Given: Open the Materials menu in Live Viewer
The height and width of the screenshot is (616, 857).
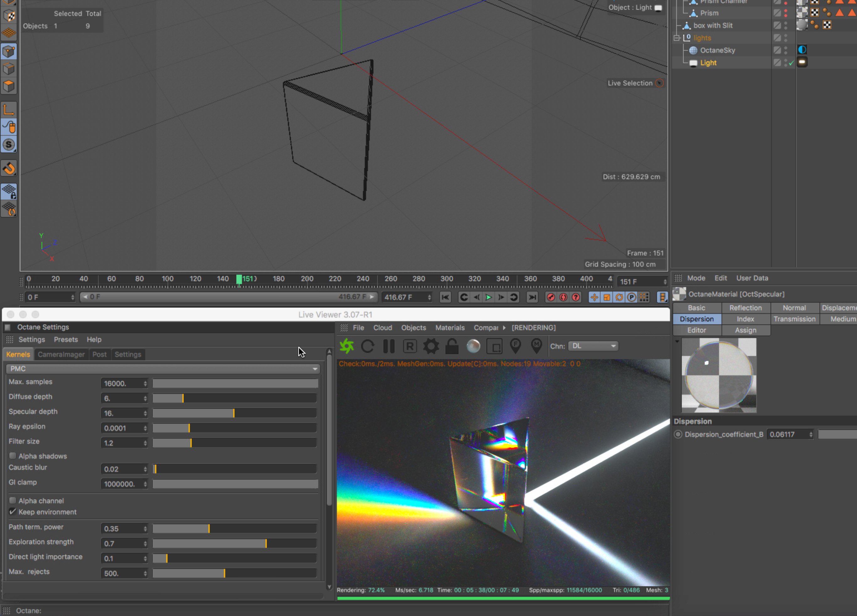Looking at the screenshot, I should tap(450, 328).
